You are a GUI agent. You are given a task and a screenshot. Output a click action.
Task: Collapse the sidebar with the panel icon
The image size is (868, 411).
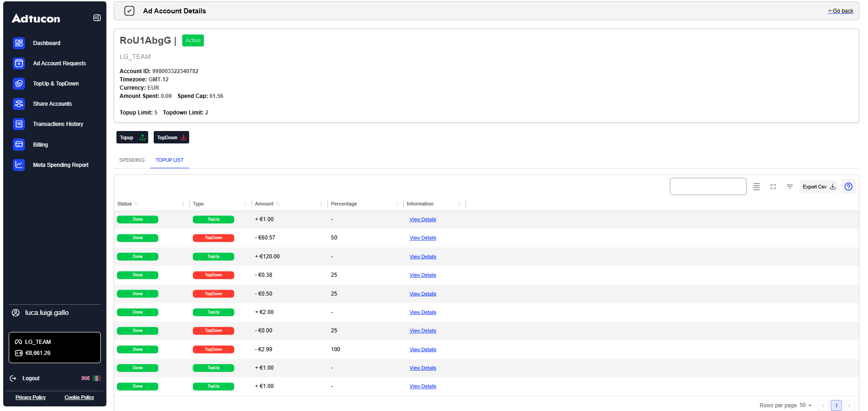pyautogui.click(x=97, y=18)
